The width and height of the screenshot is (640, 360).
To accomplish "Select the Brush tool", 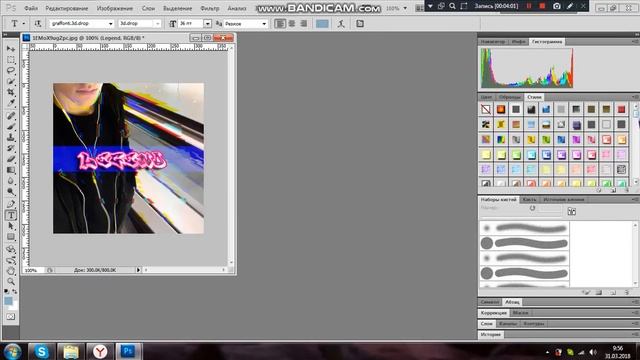I will tap(11, 126).
